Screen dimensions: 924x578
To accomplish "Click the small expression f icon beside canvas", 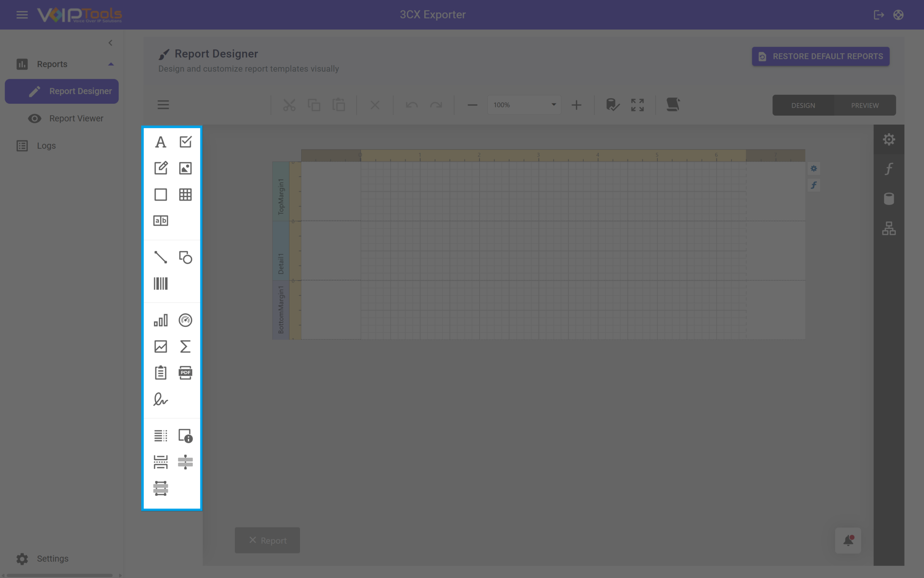I will [x=814, y=185].
